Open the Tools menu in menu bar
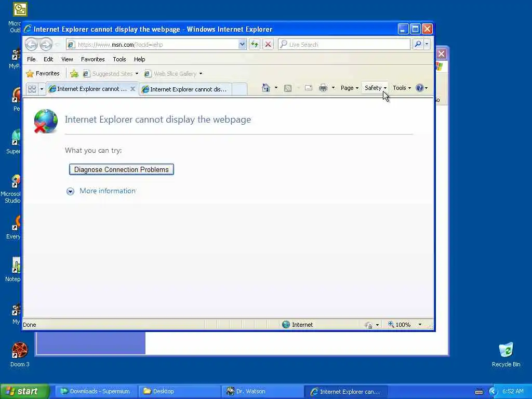 tap(119, 59)
